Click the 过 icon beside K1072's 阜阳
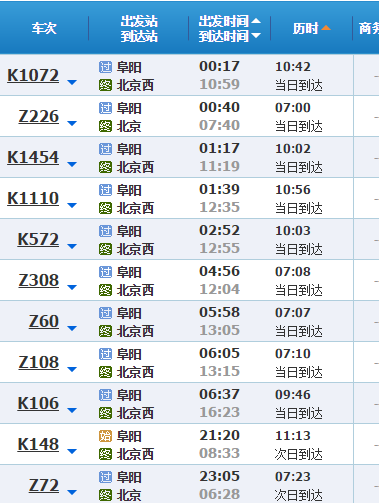Screen dimensions: 379x503 coord(105,67)
